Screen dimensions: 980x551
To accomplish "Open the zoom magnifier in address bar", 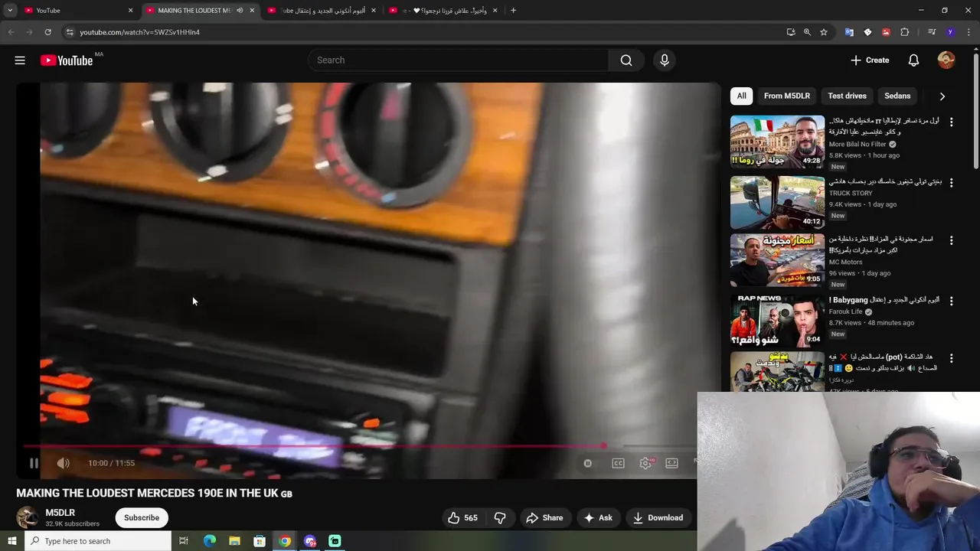I will (x=807, y=32).
